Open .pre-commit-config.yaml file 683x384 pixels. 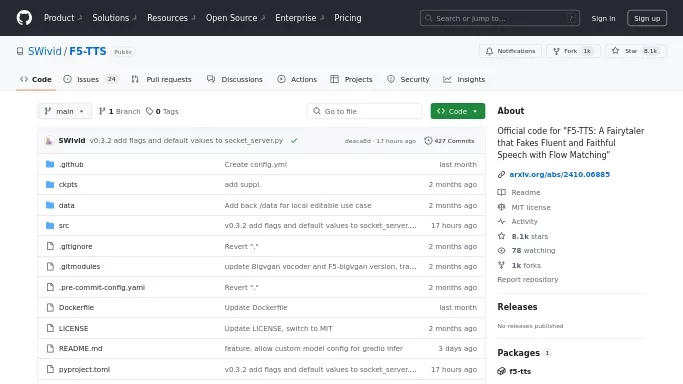click(102, 287)
